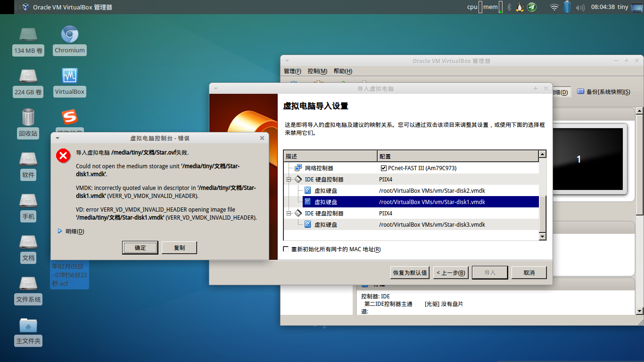Click the cpu monitor in the panel
The height and width of the screenshot is (362, 644).
coord(474,7)
